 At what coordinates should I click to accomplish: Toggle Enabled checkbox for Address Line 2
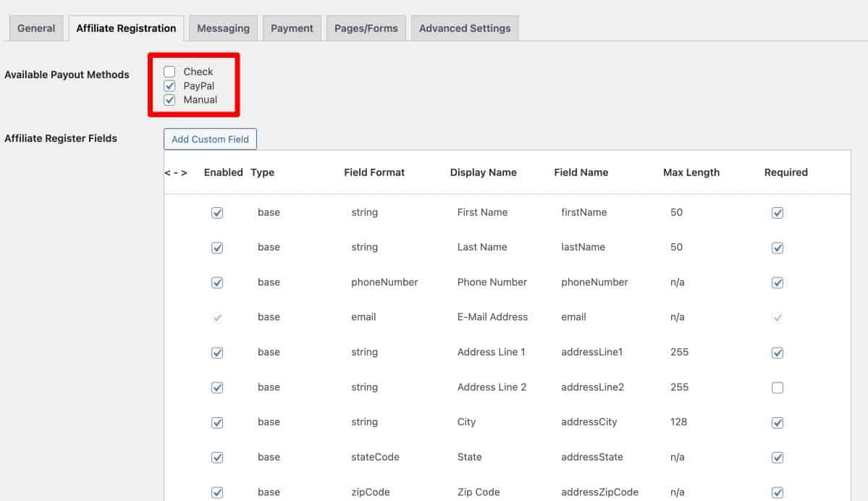pyautogui.click(x=217, y=387)
